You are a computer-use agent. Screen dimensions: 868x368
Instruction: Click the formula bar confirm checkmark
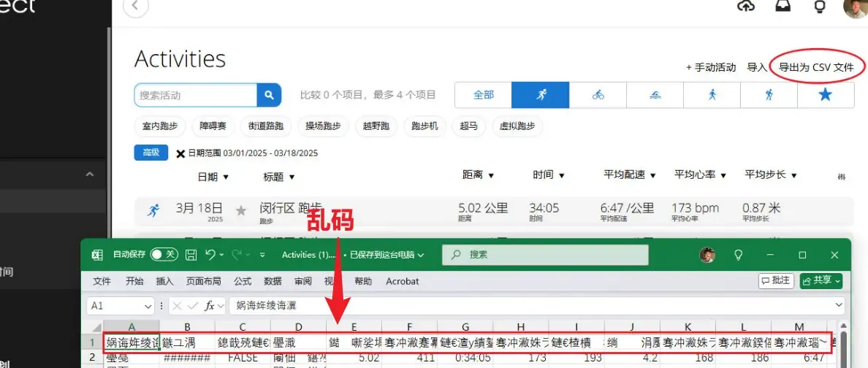192,305
